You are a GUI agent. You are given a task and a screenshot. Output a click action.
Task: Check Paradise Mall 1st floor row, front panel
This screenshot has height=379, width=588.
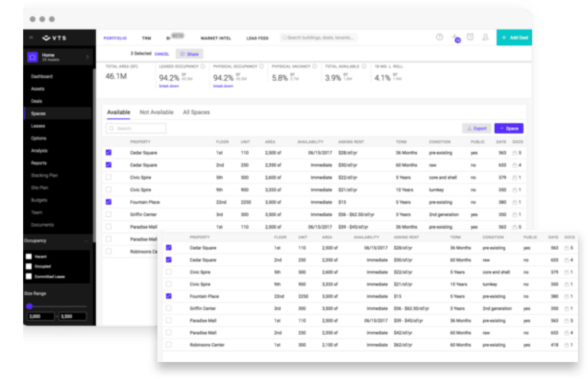point(169,320)
